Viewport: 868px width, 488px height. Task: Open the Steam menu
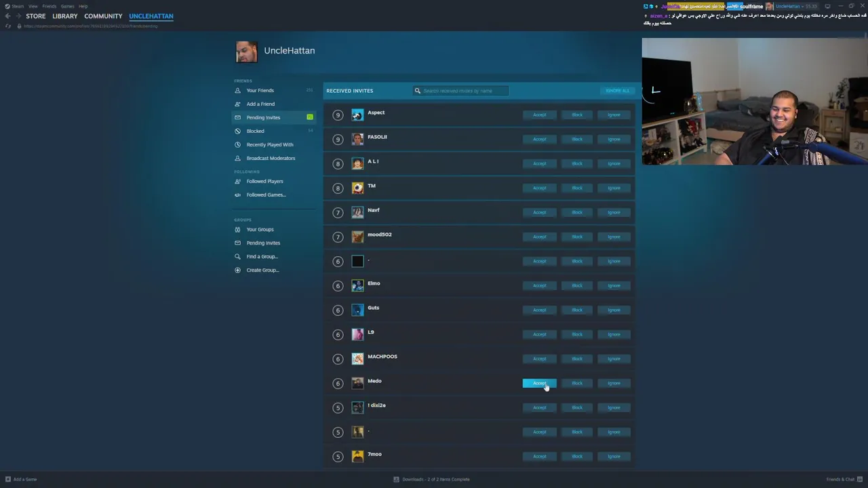(x=18, y=6)
